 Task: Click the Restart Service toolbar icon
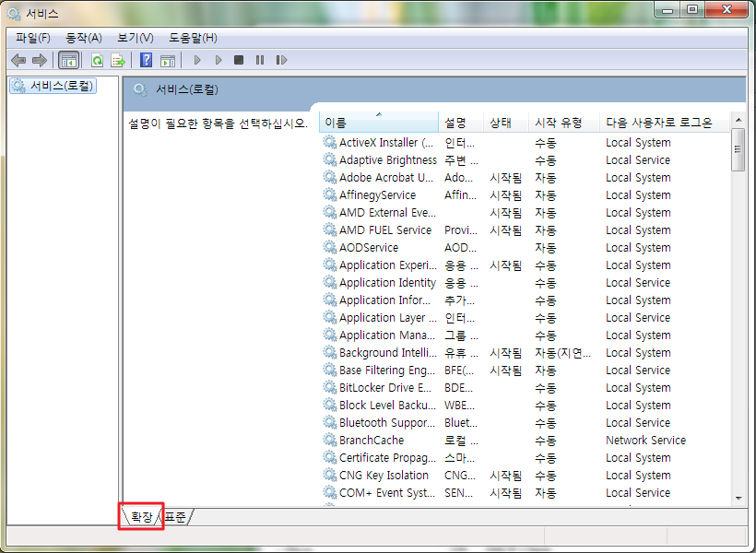281,60
